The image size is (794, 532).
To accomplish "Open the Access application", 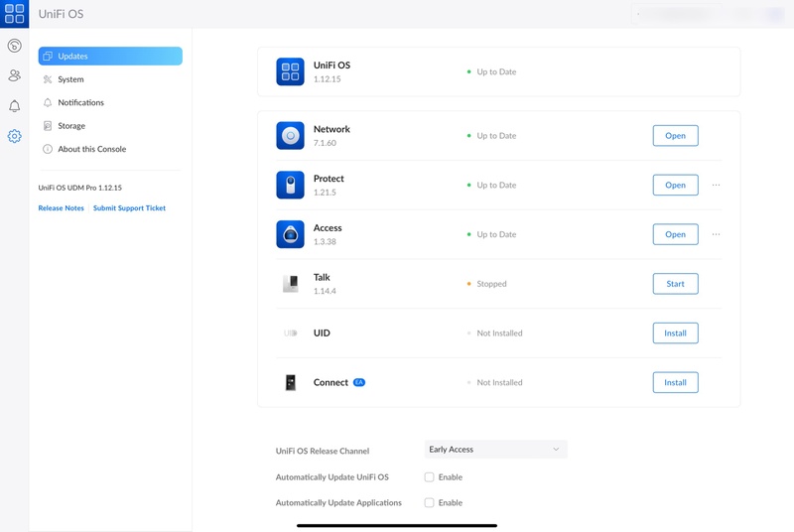I will click(x=675, y=234).
